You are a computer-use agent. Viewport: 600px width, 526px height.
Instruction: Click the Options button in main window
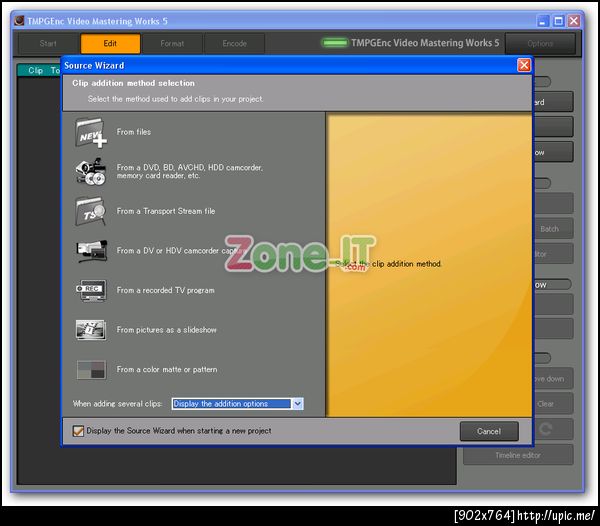tap(540, 44)
